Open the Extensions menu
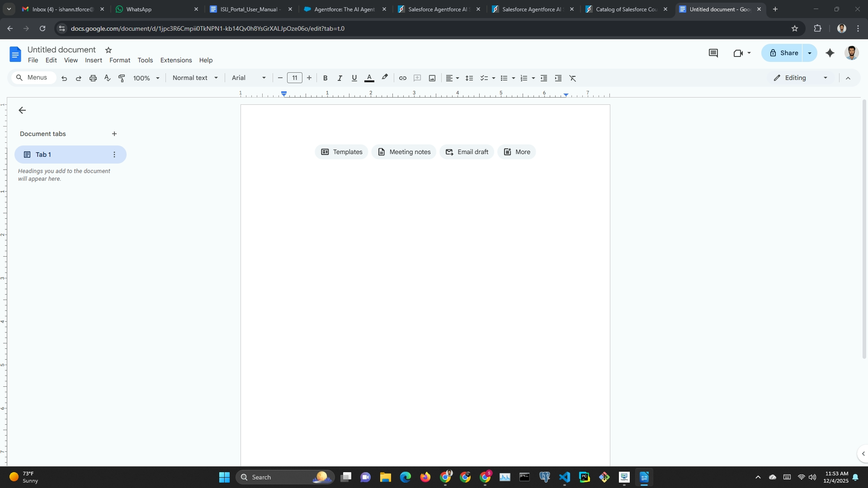The height and width of the screenshot is (488, 868). [176, 61]
